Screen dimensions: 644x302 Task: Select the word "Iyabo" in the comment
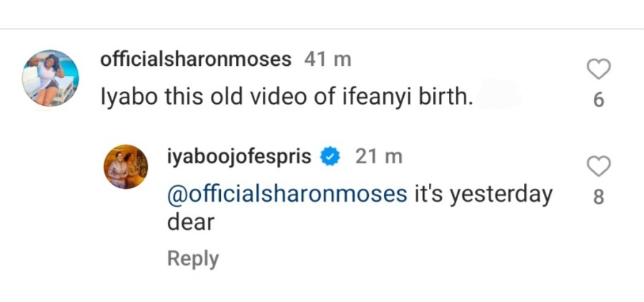123,97
